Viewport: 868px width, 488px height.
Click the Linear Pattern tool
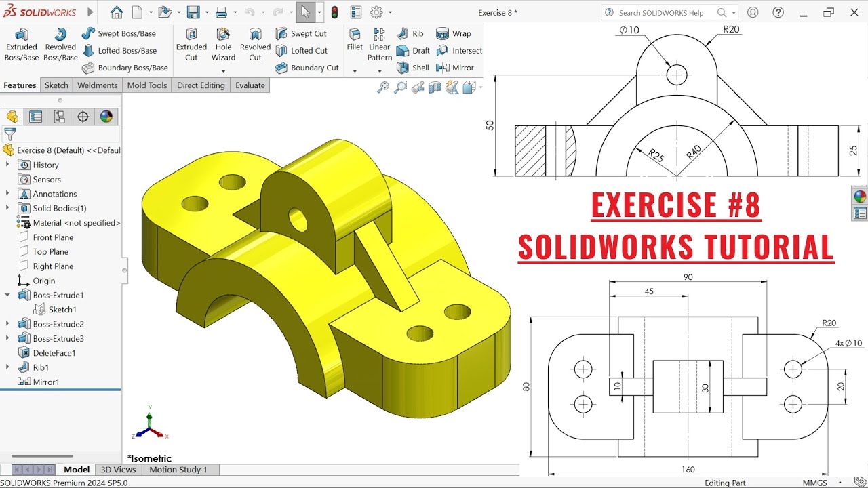(380, 45)
